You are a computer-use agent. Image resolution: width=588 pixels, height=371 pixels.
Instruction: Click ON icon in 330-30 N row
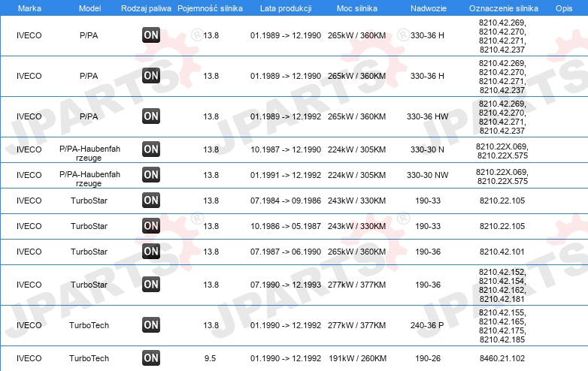pos(151,149)
